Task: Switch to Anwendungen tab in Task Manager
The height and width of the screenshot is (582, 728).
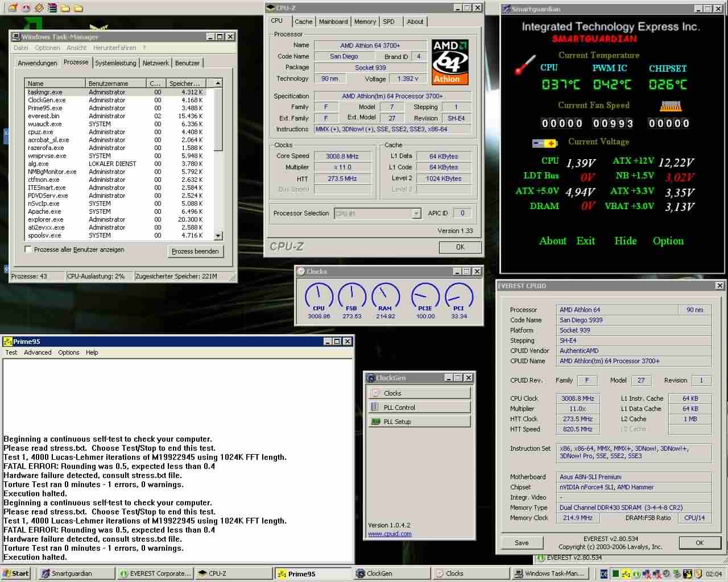Action: click(38, 63)
